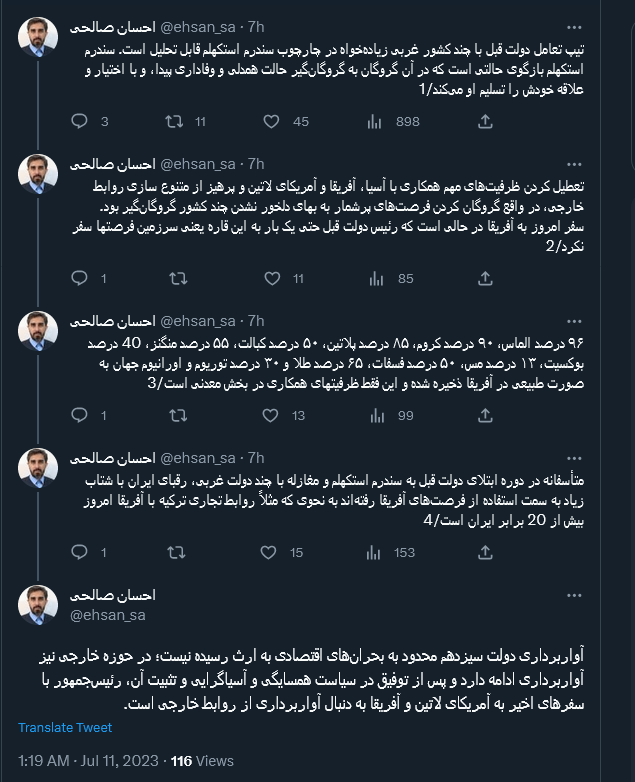The height and width of the screenshot is (782, 635).
Task: Open the @ehsan_sa handle on the last tweet
Action: (x=108, y=614)
